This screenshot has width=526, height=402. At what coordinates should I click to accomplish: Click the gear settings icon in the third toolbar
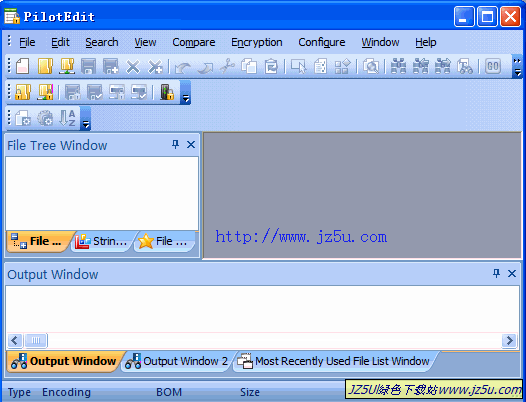(x=45, y=118)
